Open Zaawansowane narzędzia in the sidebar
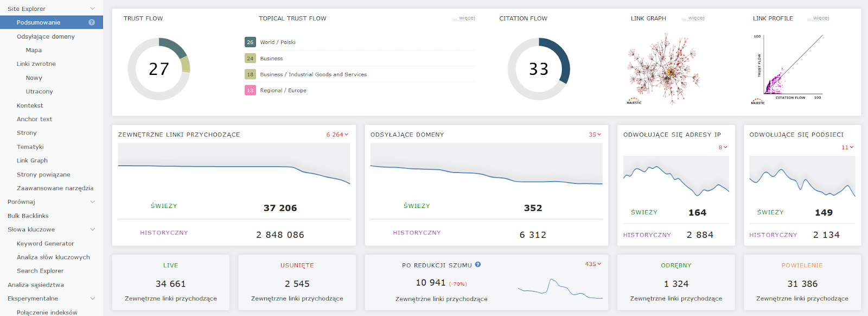 [55, 188]
